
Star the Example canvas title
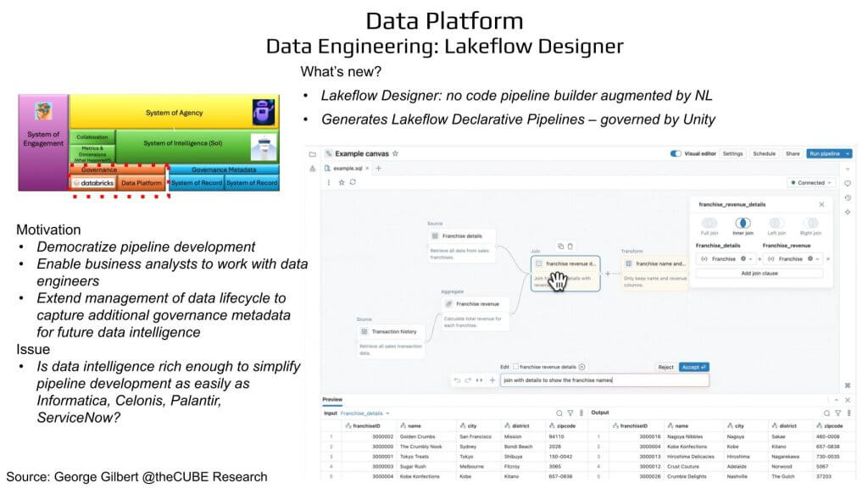395,153
